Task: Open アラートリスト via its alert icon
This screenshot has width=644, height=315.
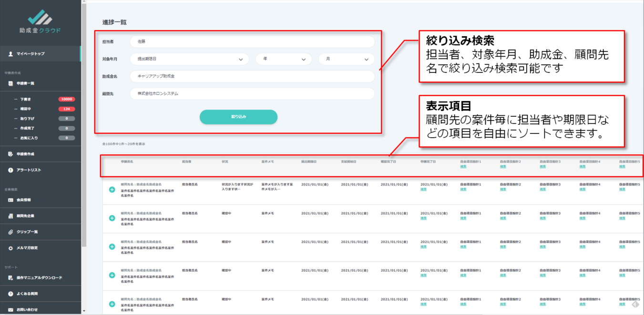Action: (10, 170)
